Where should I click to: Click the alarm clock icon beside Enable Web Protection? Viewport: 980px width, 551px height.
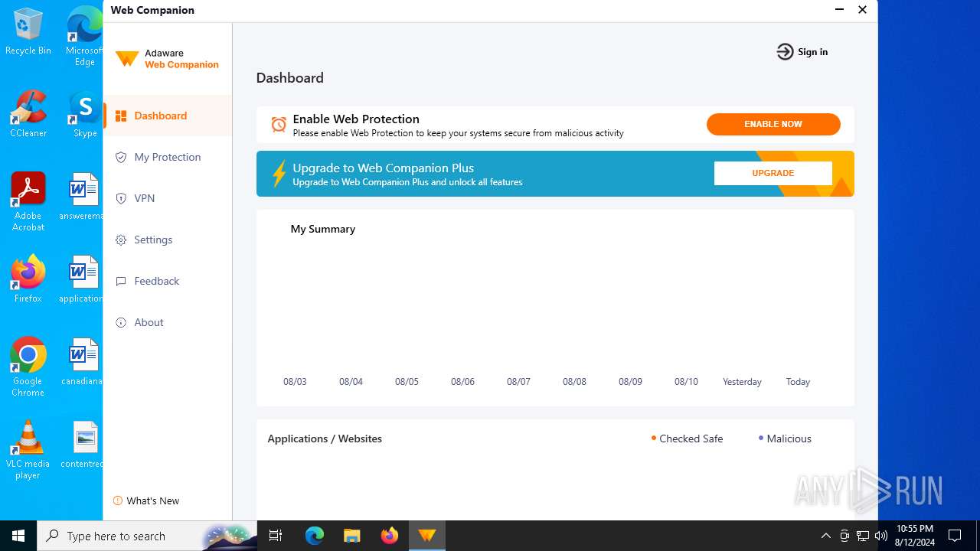tap(279, 125)
